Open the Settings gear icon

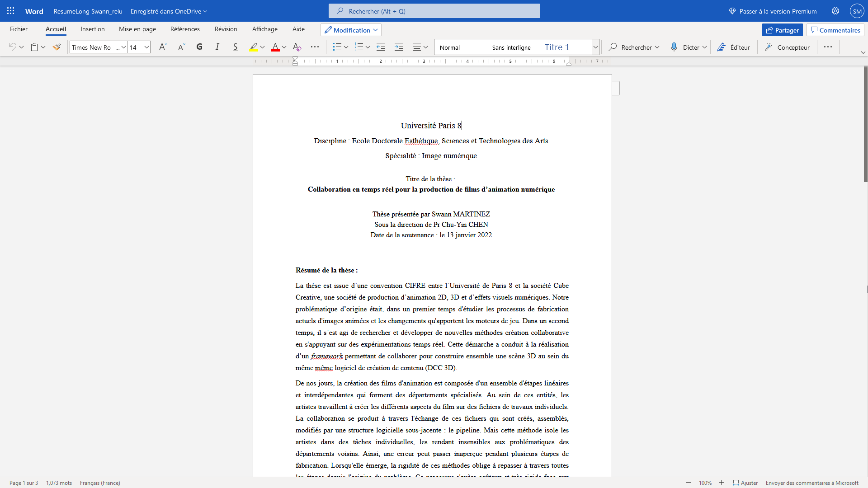(x=835, y=11)
